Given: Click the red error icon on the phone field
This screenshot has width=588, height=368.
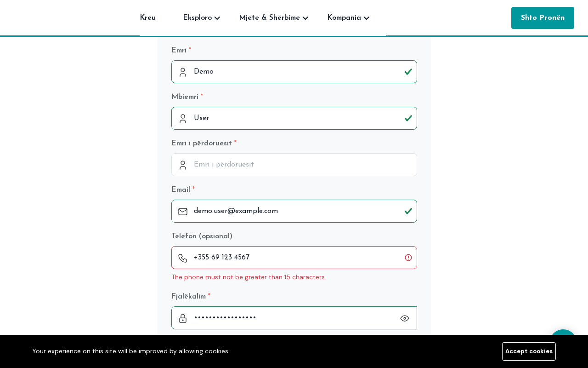Looking at the screenshot, I should 408,258.
